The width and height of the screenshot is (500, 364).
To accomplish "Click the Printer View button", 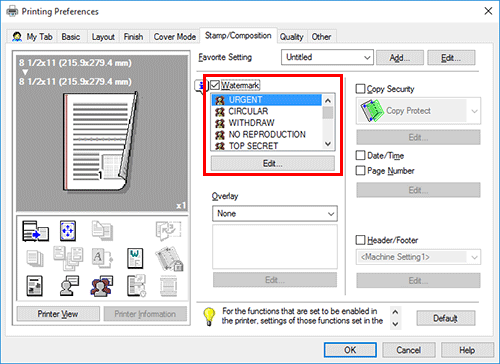I will [58, 314].
